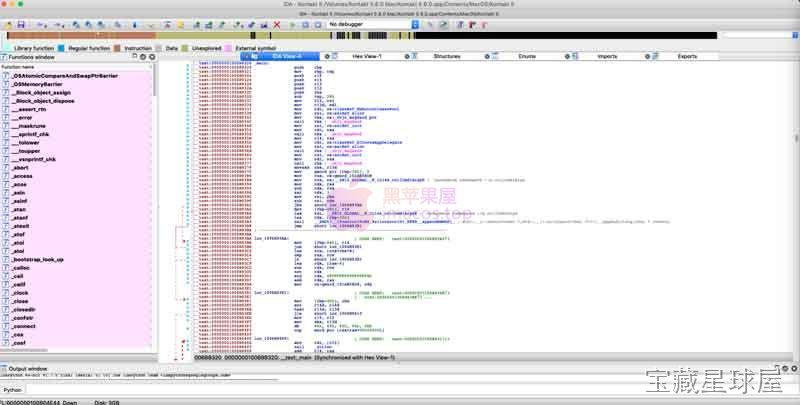Image resolution: width=800 pixels, height=405 pixels.
Task: Close the Exports tab using its circle button
Action: [647, 56]
